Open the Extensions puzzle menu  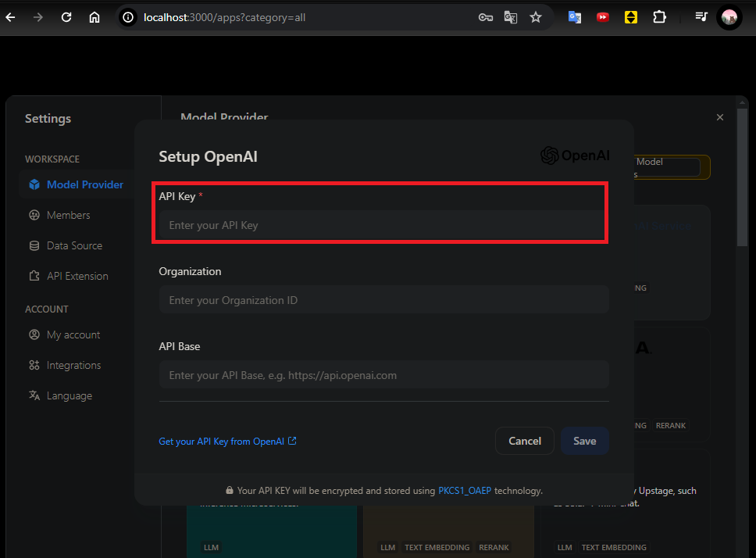[659, 17]
